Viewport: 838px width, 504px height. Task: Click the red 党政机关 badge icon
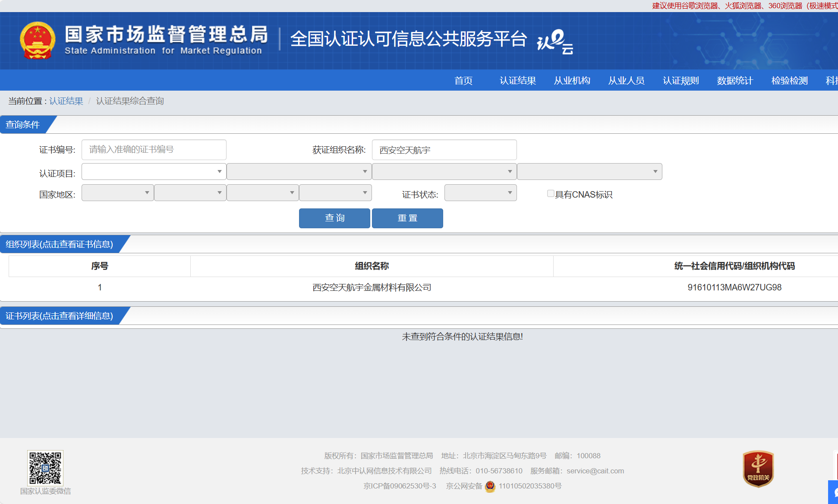[758, 469]
